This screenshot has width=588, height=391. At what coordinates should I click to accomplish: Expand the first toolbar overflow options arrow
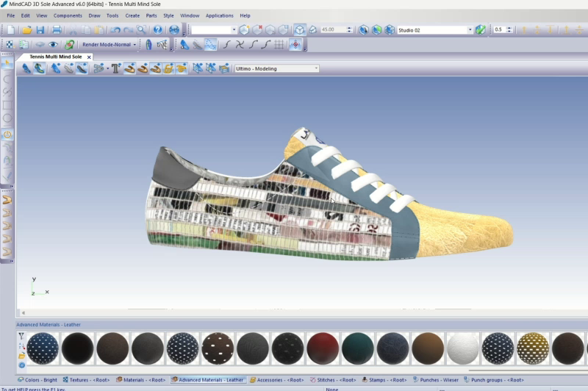pos(184,34)
